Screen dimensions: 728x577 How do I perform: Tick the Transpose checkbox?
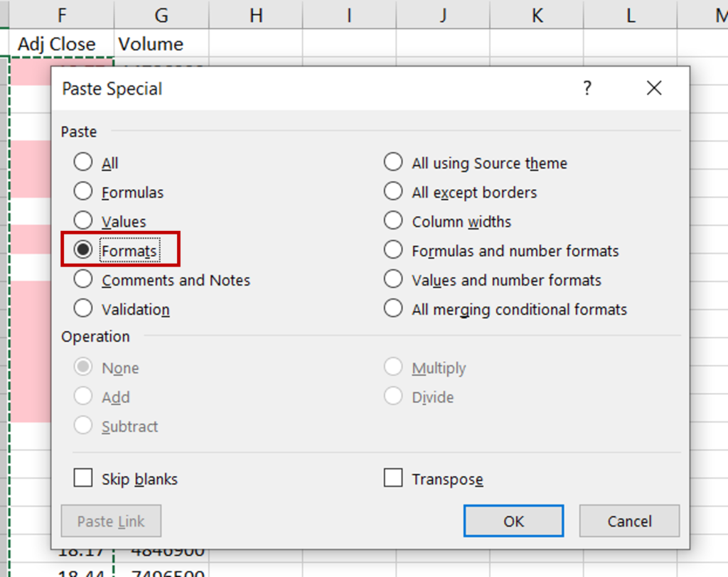(x=393, y=478)
